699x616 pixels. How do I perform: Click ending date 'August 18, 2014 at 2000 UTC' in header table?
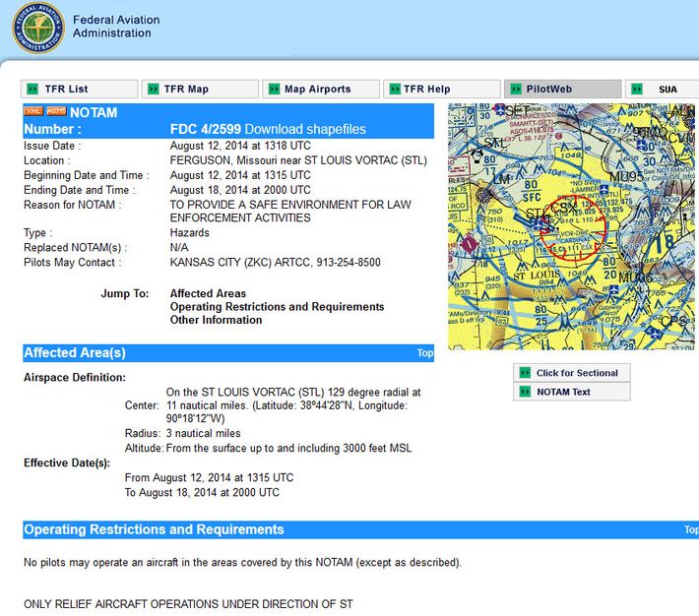[x=240, y=190]
